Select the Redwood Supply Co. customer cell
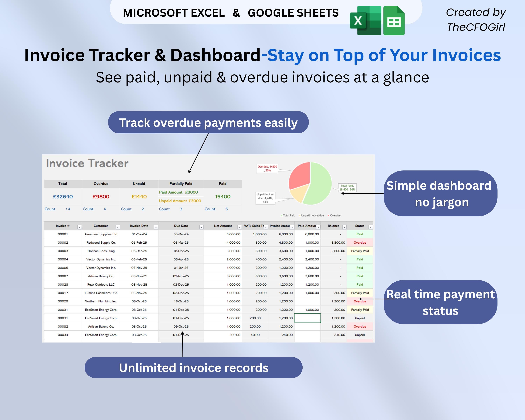The height and width of the screenshot is (420, 525). [x=101, y=243]
